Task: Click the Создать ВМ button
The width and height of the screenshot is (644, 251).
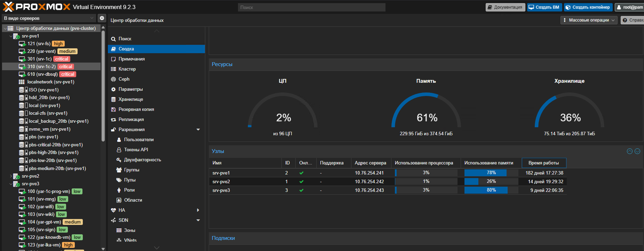Action: tap(544, 7)
